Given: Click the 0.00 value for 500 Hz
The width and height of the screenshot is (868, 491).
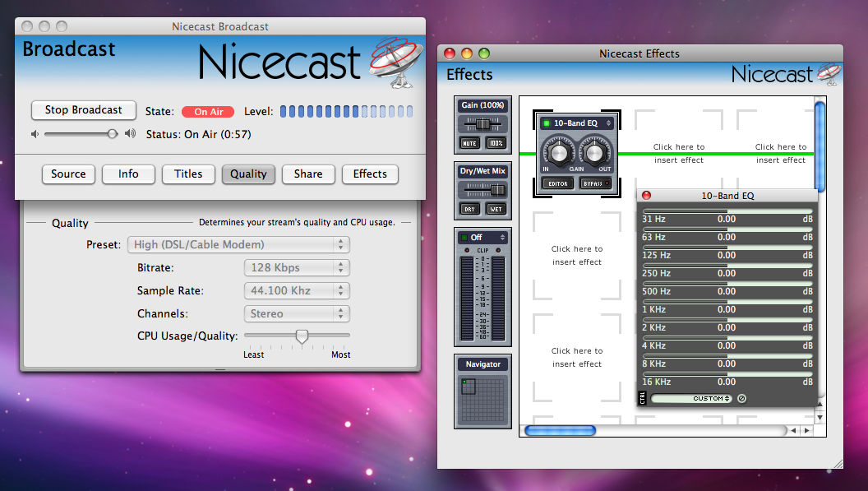Looking at the screenshot, I should (727, 291).
